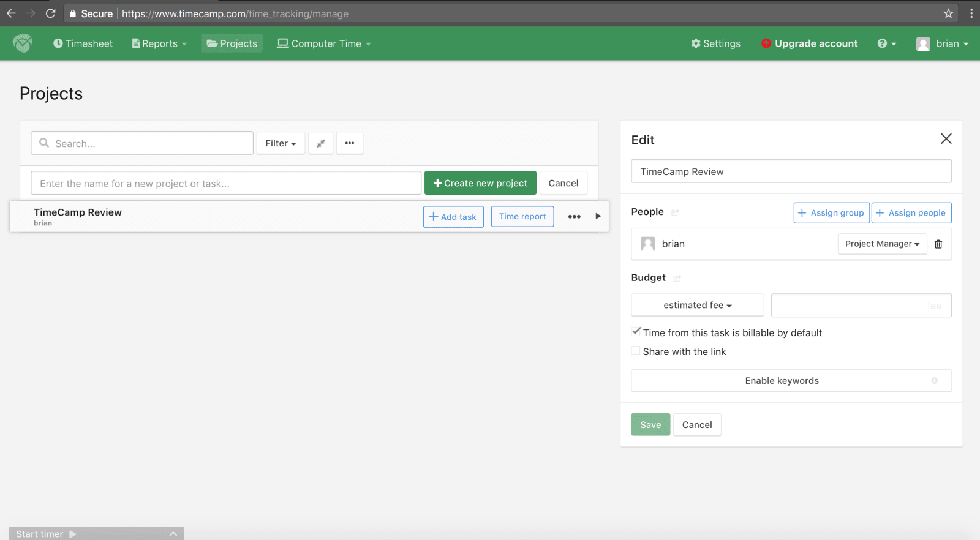Select the TimeCamp Review project name
The height and width of the screenshot is (540, 980).
click(78, 212)
